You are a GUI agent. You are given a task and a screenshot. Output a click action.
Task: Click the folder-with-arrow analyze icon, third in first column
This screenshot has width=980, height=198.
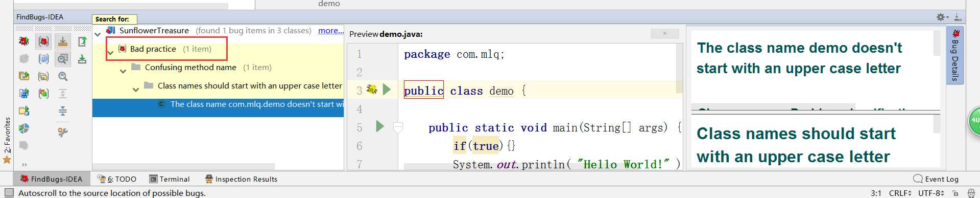click(x=24, y=76)
